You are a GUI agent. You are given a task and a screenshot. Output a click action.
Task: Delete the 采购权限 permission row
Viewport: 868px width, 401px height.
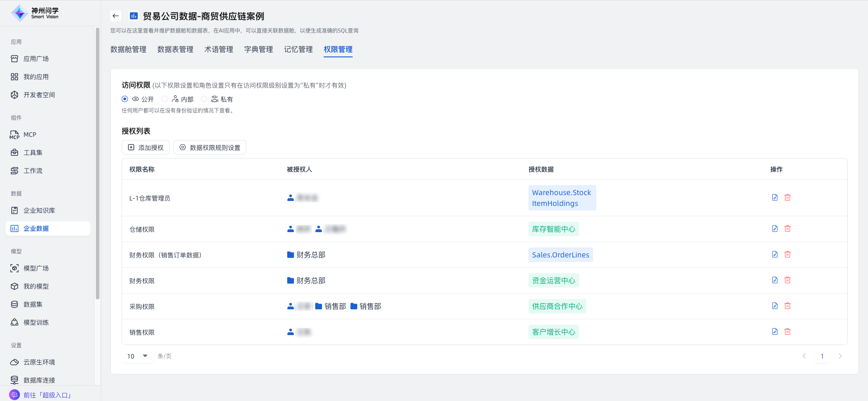click(787, 306)
